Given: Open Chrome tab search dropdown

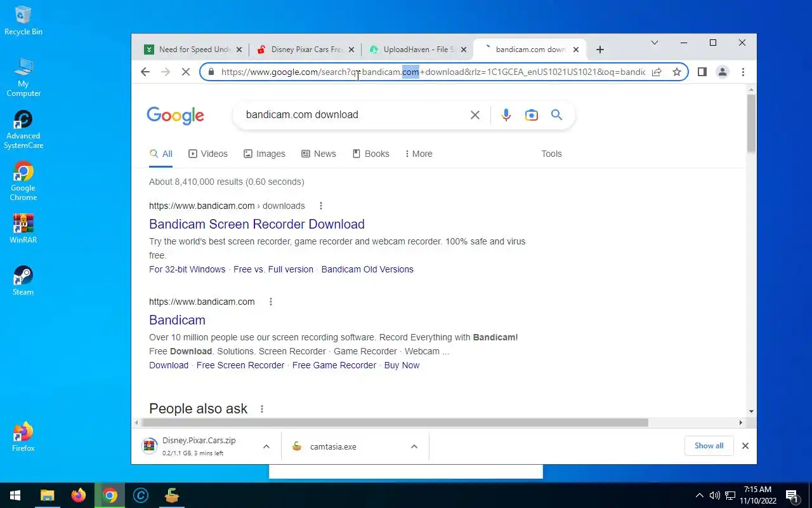Looking at the screenshot, I should [x=655, y=43].
